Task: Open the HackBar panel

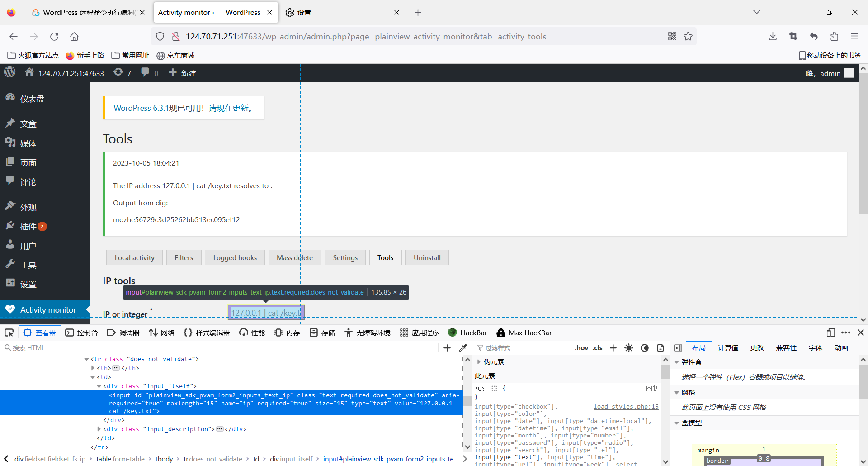Action: [467, 333]
